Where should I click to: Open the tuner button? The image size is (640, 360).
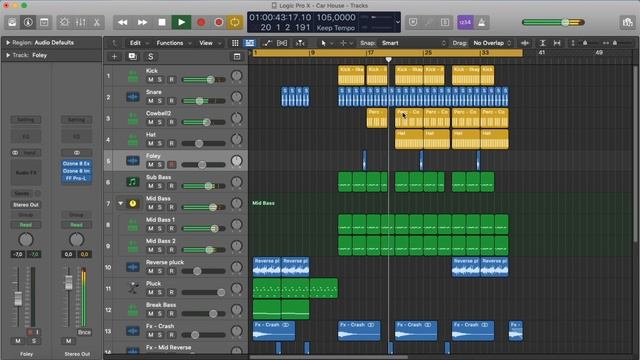click(x=429, y=22)
